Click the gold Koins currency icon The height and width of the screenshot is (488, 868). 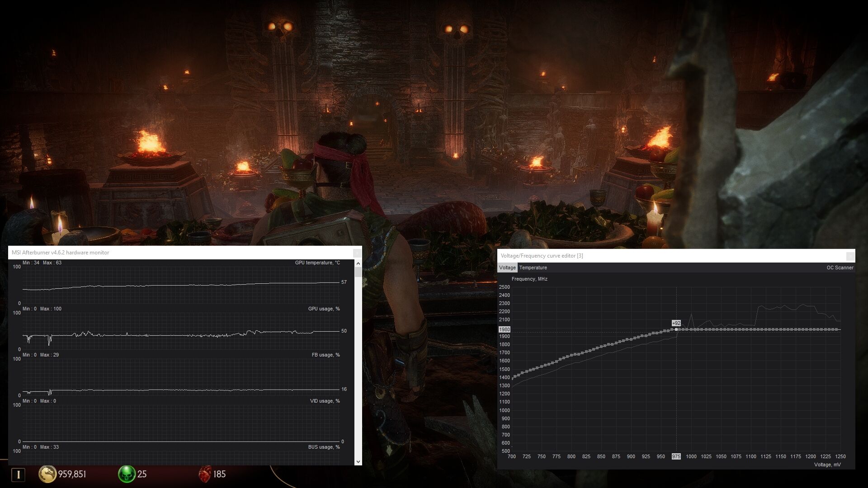click(x=47, y=474)
